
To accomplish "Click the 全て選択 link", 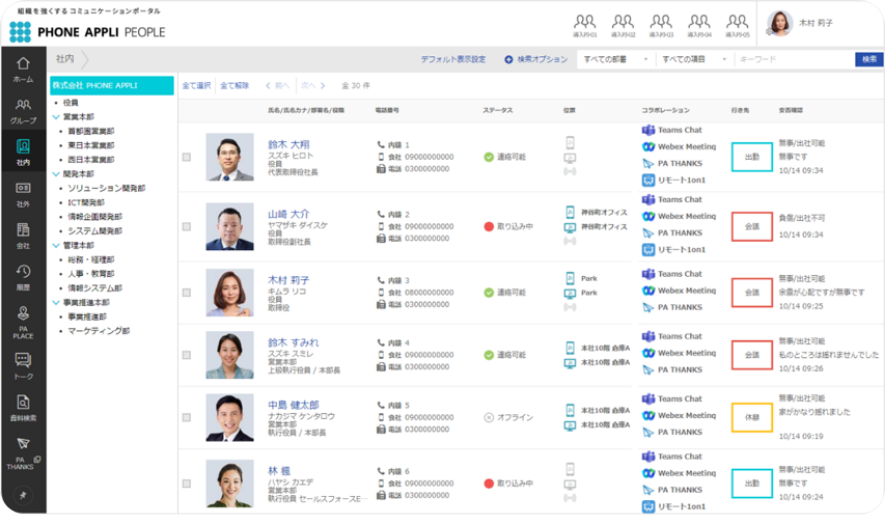I will (x=196, y=86).
